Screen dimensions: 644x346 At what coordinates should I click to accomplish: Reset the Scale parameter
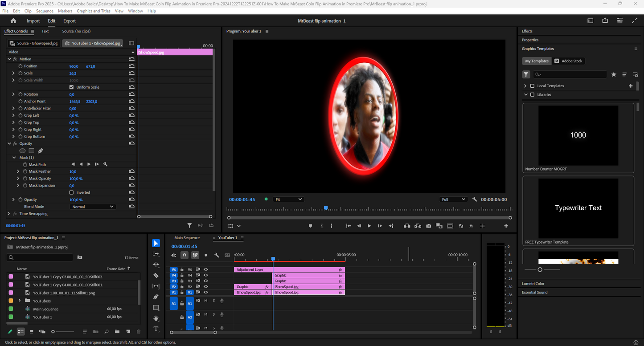pos(131,73)
